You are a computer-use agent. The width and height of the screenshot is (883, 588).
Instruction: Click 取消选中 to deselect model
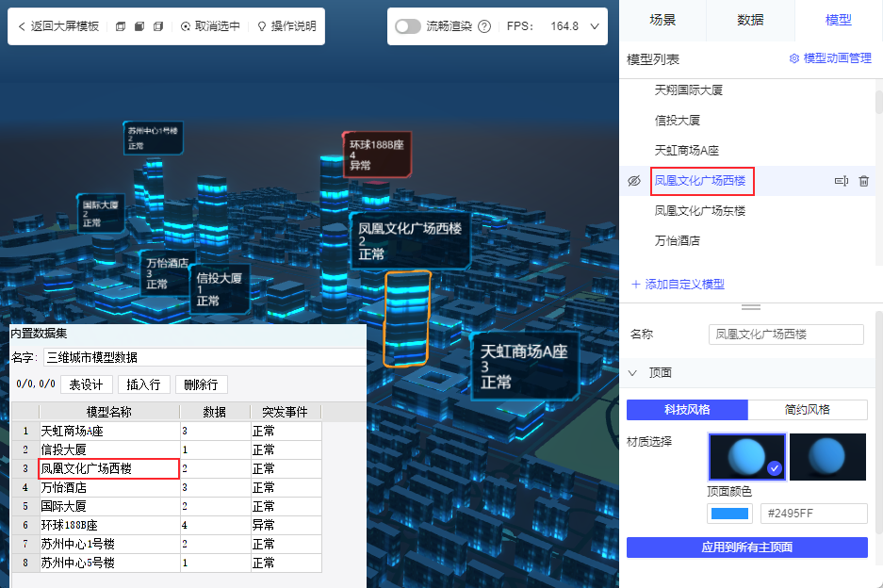(210, 25)
